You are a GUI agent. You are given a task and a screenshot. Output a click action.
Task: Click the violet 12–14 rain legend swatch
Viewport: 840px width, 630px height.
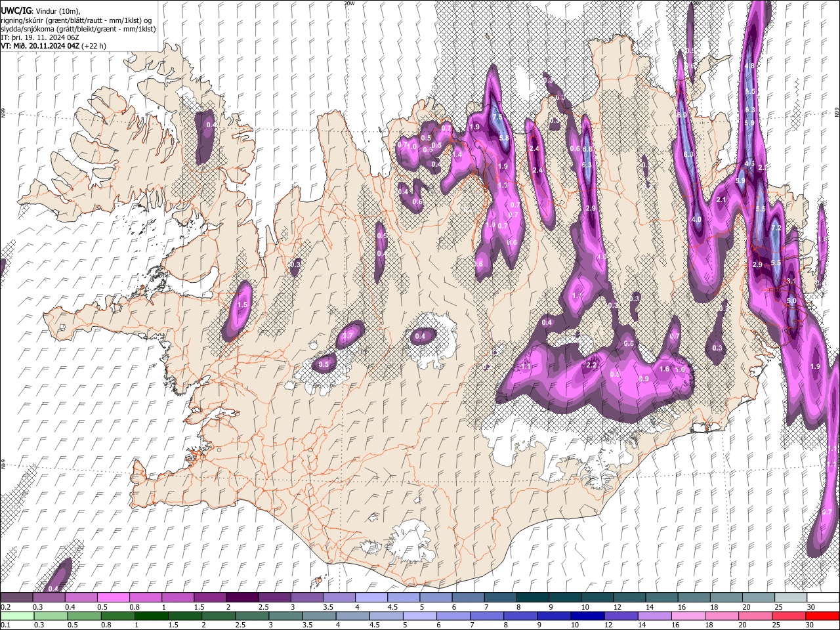click(x=621, y=616)
